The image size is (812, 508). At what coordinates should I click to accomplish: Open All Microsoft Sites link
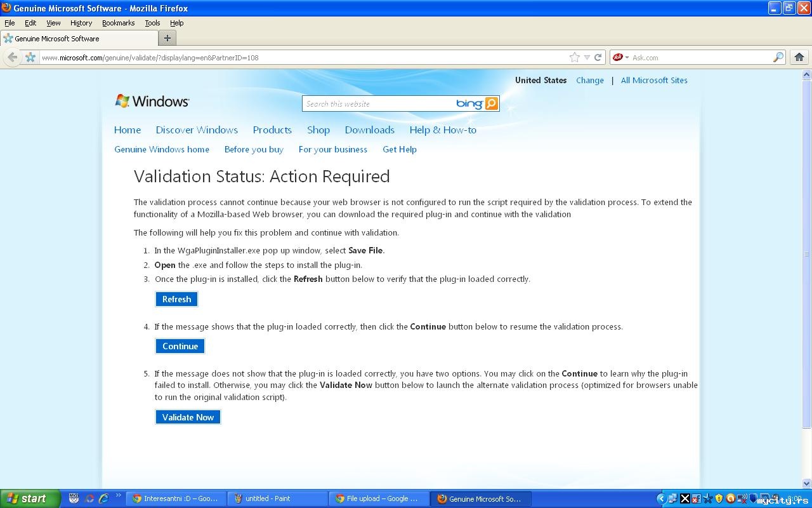[654, 80]
